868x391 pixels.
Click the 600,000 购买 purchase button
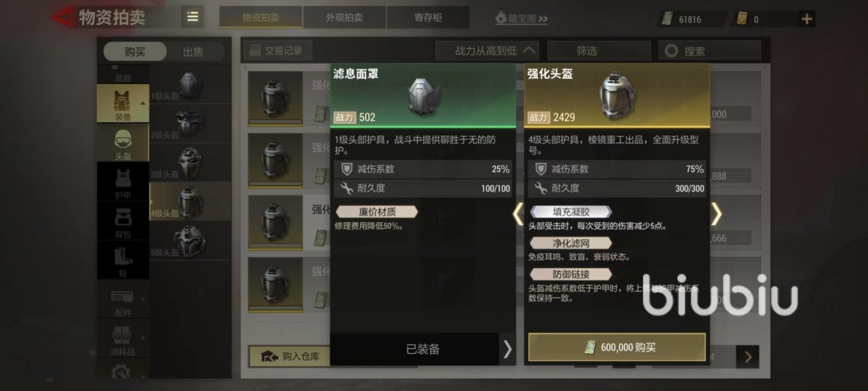point(617,347)
